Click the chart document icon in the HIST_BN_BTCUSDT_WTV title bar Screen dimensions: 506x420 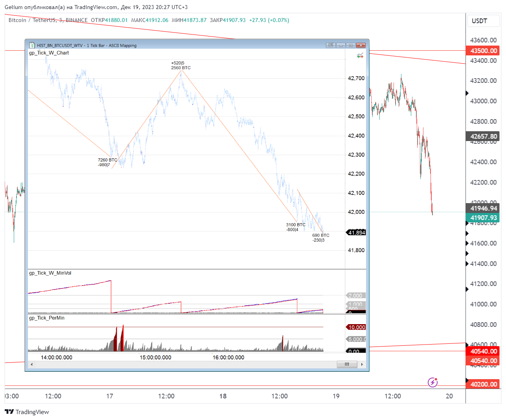[x=32, y=45]
